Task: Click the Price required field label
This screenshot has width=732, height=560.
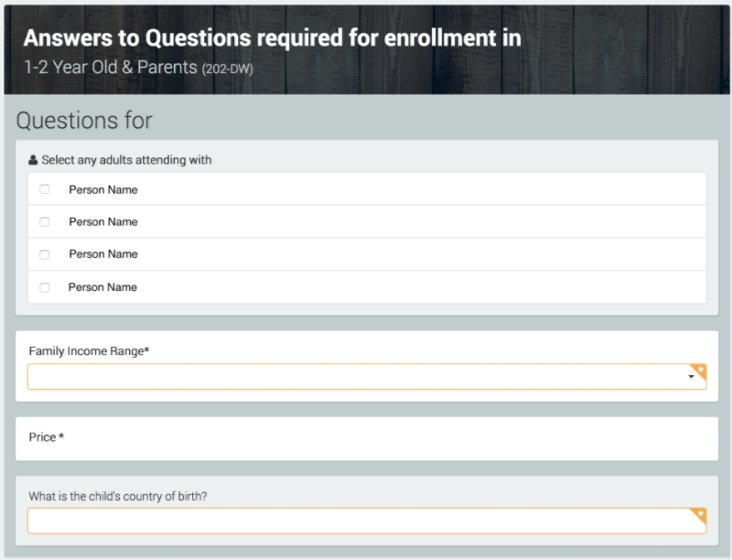Action: click(47, 437)
